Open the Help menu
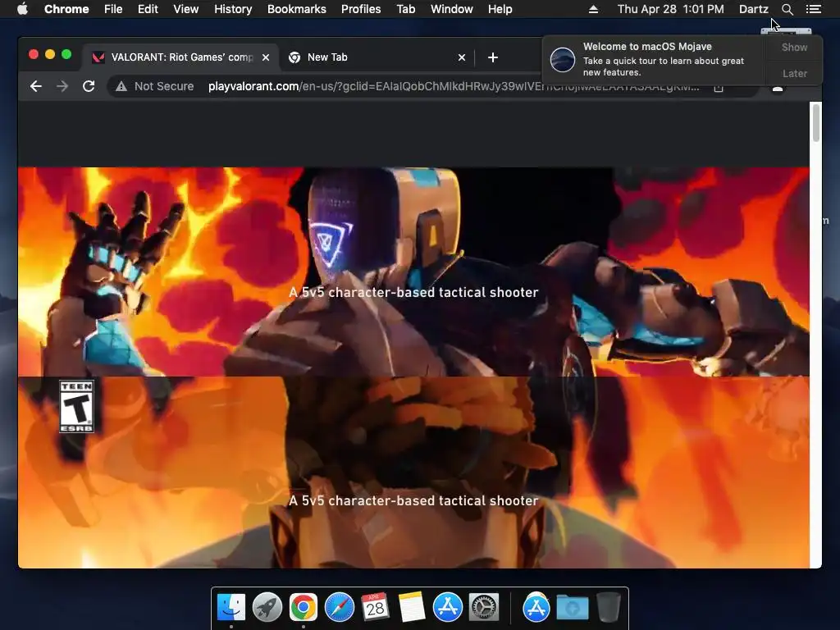This screenshot has width=840, height=630. click(x=500, y=9)
